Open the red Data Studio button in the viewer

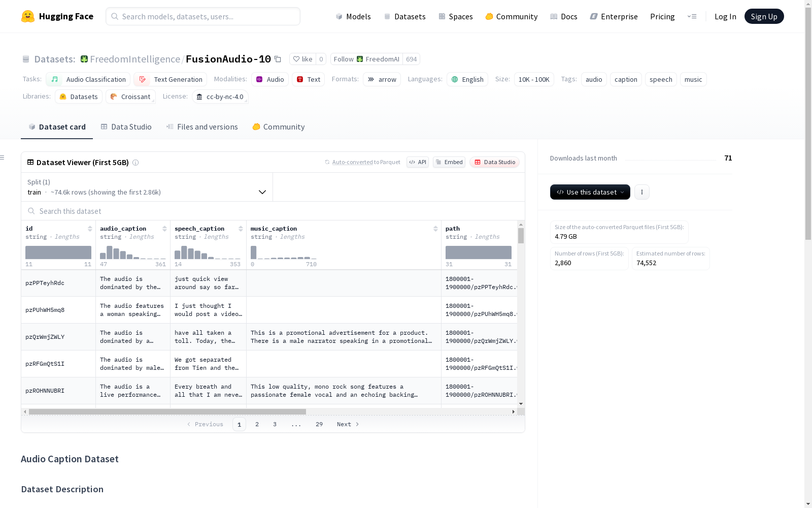coord(495,162)
